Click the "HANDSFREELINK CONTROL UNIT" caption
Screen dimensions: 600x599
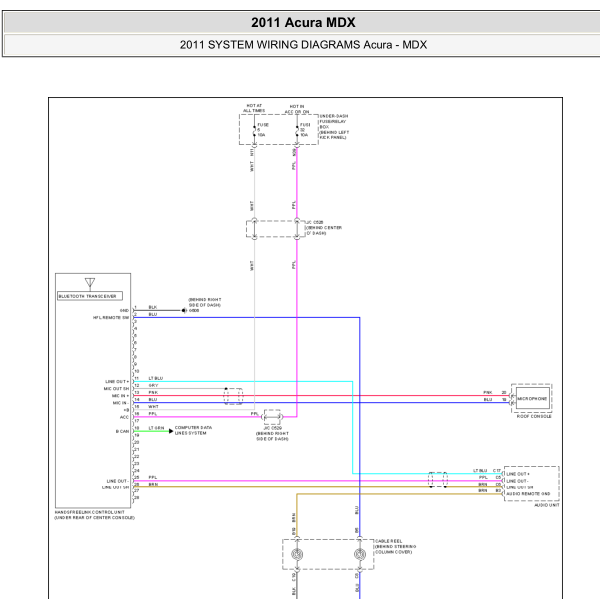(90, 512)
